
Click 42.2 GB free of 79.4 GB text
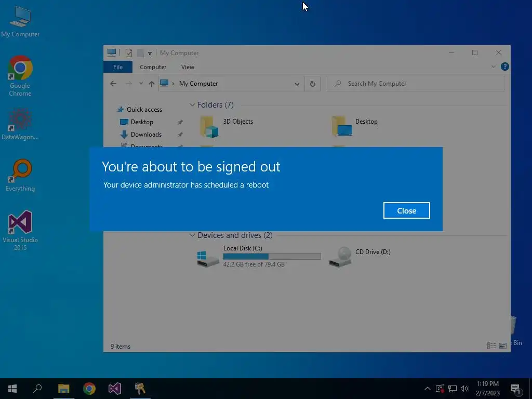tap(254, 264)
